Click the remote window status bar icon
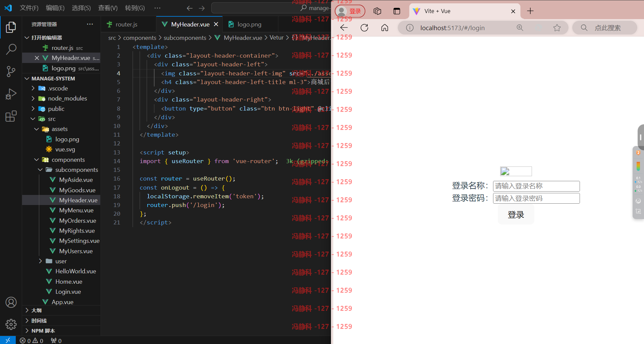Viewport: 644px width, 344px height. pyautogui.click(x=8, y=340)
